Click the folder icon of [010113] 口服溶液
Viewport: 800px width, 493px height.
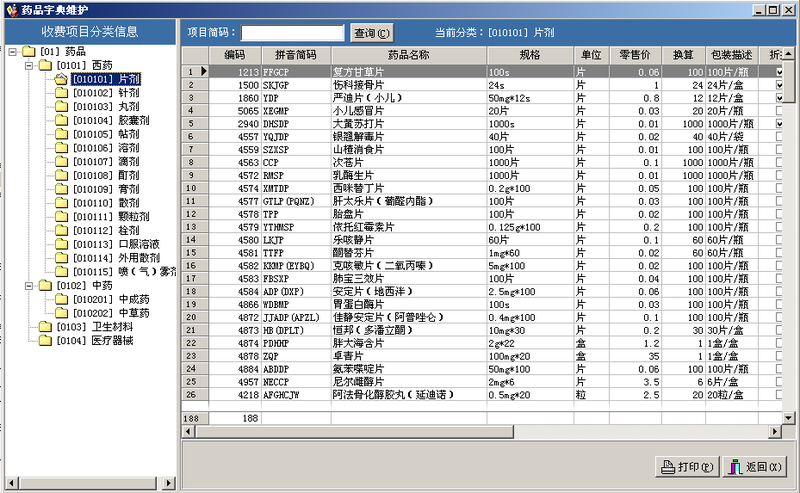click(61, 244)
